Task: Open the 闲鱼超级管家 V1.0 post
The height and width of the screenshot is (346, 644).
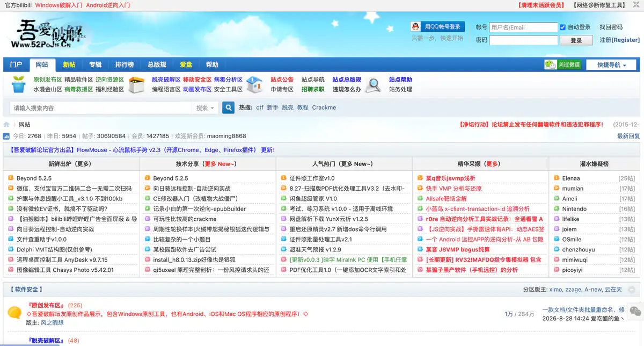Action: [x=313, y=199]
